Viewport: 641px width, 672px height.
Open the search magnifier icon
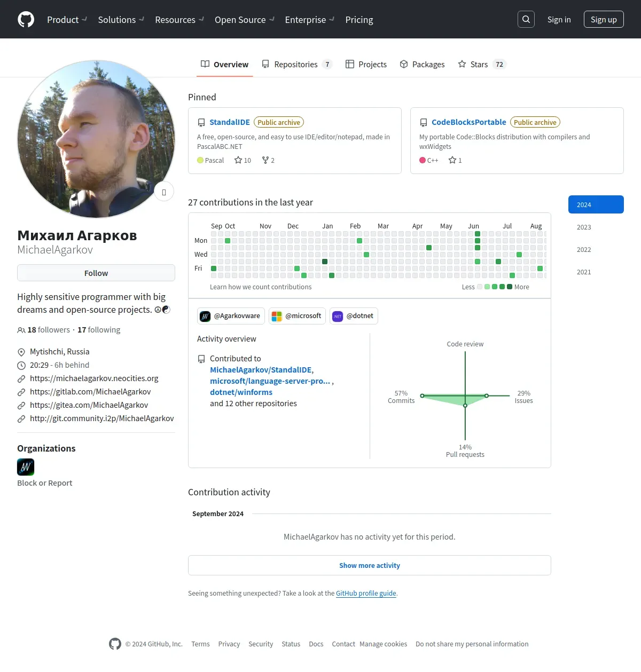click(526, 19)
